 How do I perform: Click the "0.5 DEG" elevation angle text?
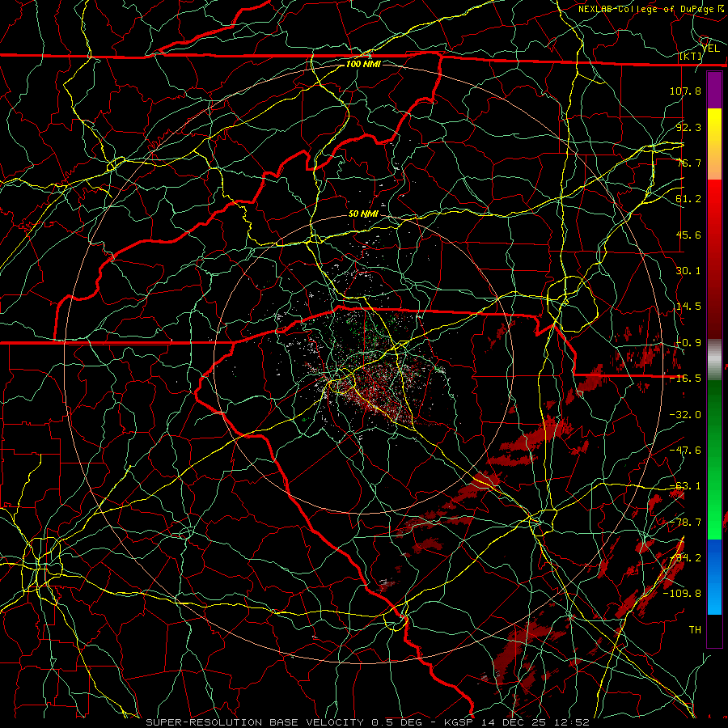pyautogui.click(x=396, y=722)
